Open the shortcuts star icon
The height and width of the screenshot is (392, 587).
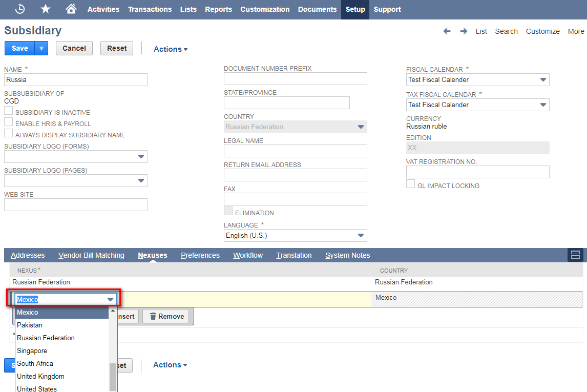point(46,9)
